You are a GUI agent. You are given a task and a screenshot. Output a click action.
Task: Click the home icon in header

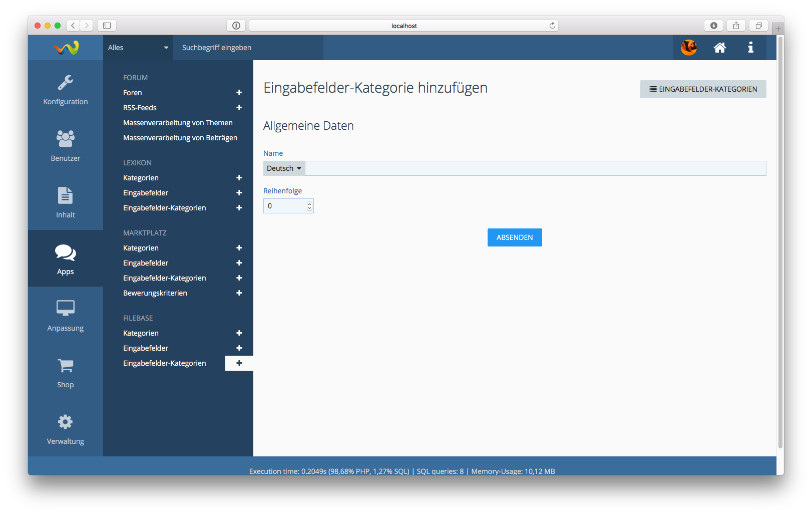tap(719, 48)
